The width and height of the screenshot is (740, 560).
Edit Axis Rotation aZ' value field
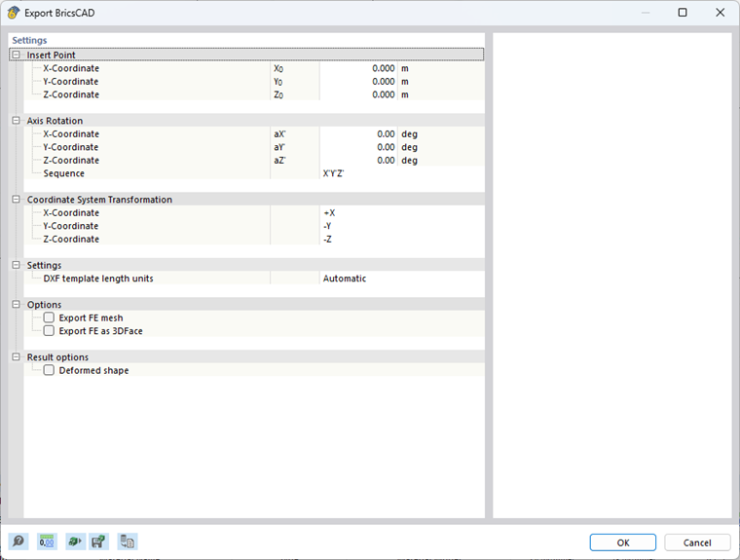[x=358, y=160]
